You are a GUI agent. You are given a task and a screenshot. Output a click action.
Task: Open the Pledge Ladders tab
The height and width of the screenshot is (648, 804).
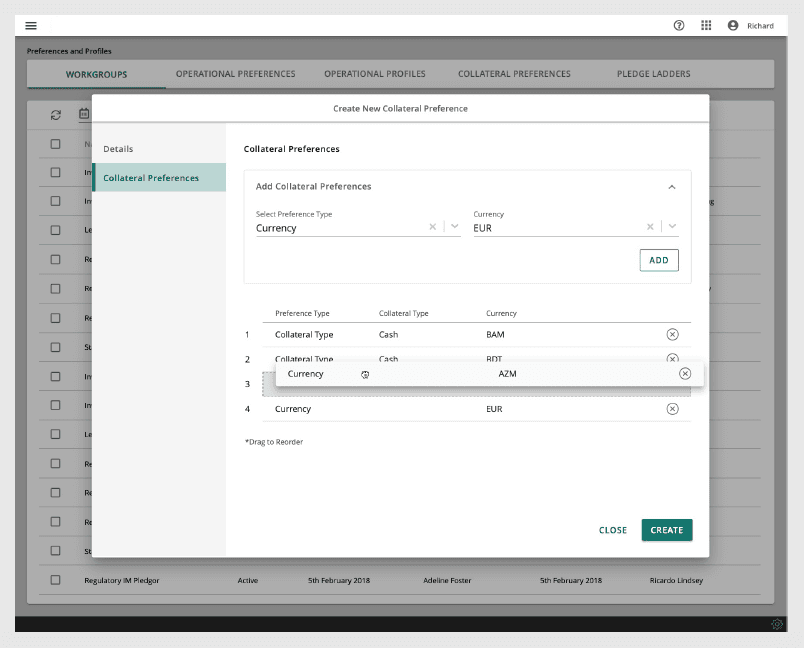(653, 74)
